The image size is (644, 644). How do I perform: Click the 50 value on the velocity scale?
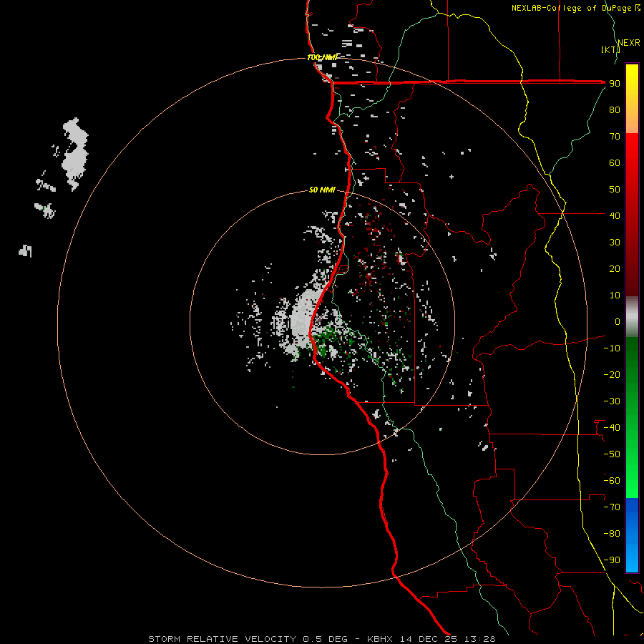tap(615, 190)
